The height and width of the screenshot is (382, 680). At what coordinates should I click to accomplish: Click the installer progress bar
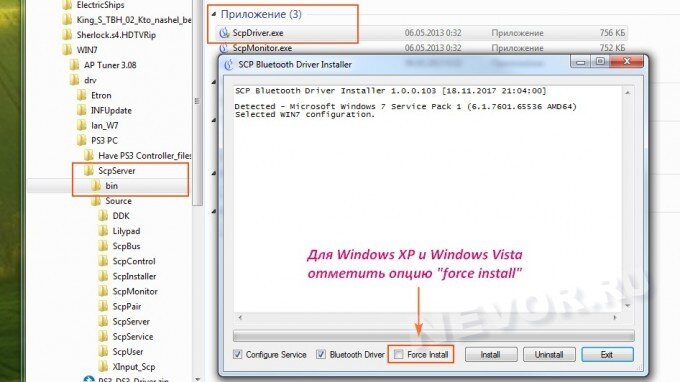[434, 336]
